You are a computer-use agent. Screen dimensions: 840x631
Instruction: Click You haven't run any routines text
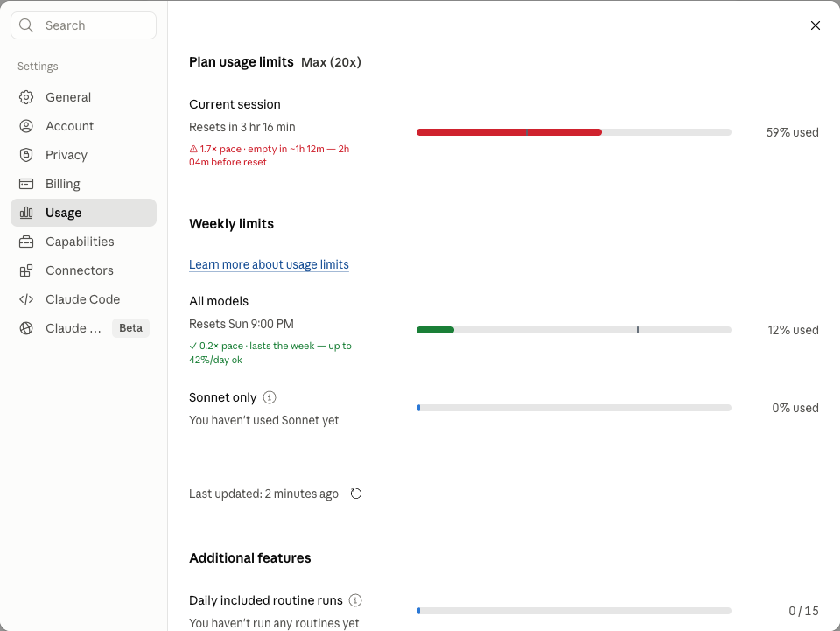click(x=274, y=623)
